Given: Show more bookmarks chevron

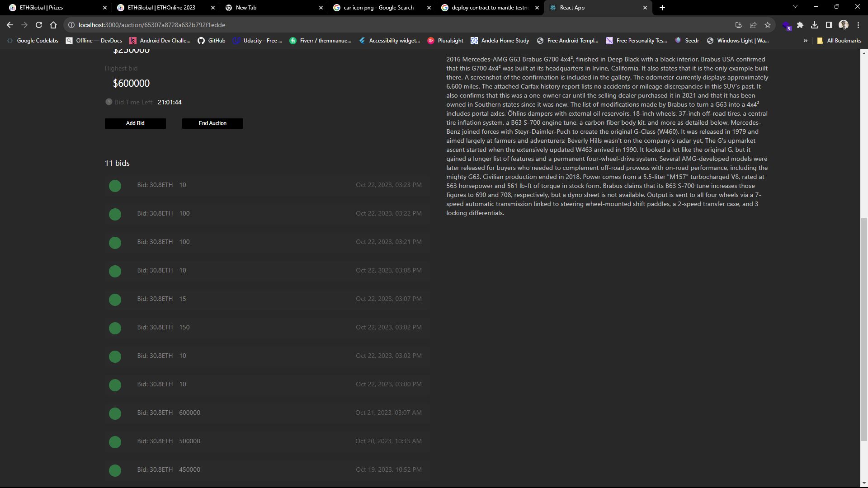Looking at the screenshot, I should coord(805,41).
